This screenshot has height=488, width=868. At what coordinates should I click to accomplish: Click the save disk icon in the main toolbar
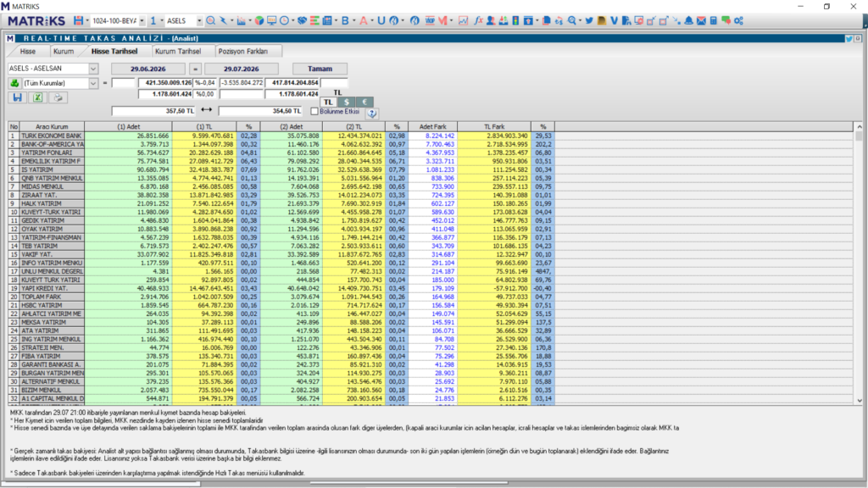78,20
